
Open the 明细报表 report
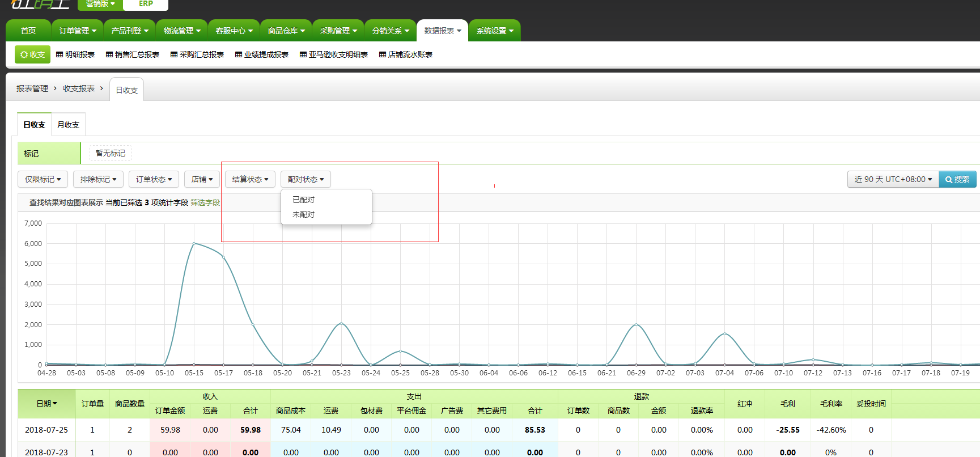pos(75,54)
